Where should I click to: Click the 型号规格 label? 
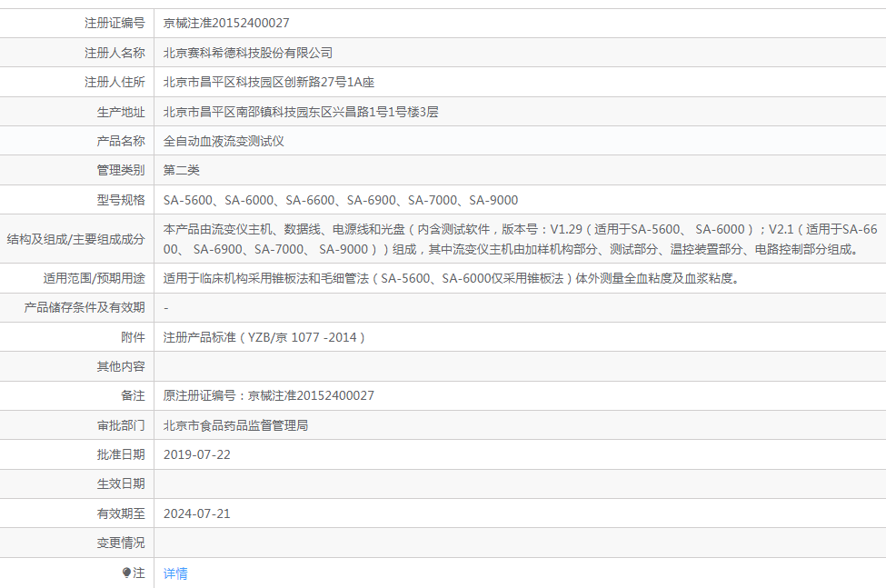tap(121, 200)
